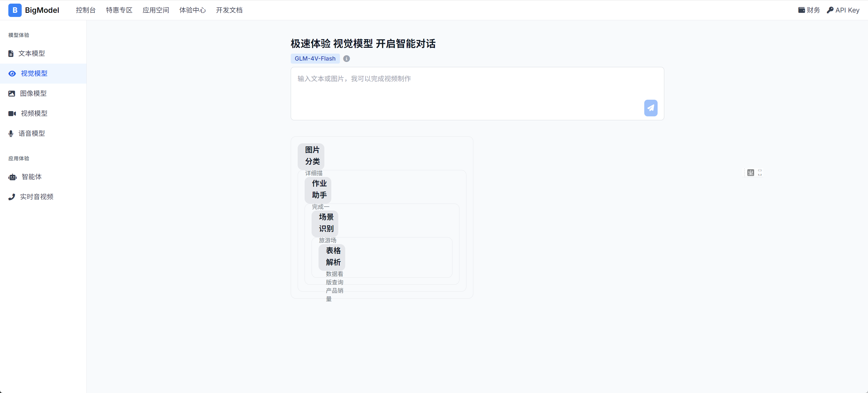Open 特惠专区 in top navigation
This screenshot has height=393, width=868.
pos(119,10)
